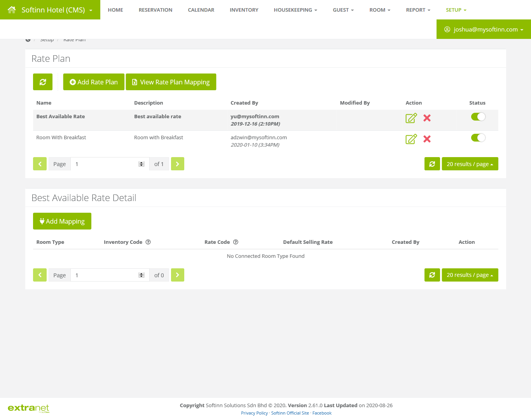
Task: Open the Privacy Policy link
Action: click(x=254, y=413)
